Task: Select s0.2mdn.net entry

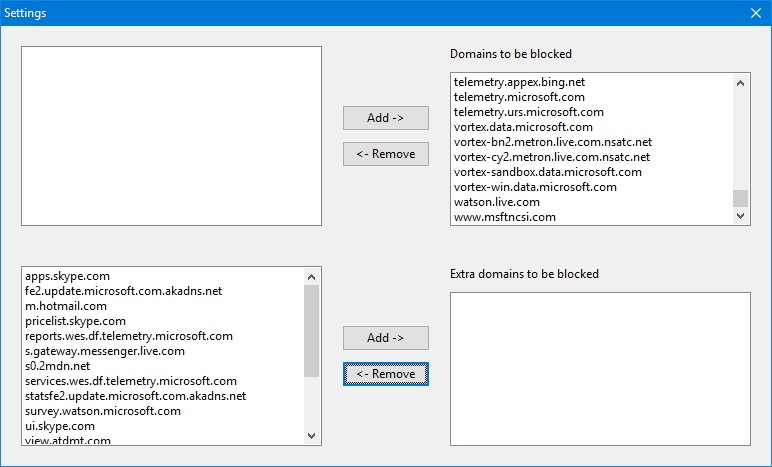Action: coord(57,366)
